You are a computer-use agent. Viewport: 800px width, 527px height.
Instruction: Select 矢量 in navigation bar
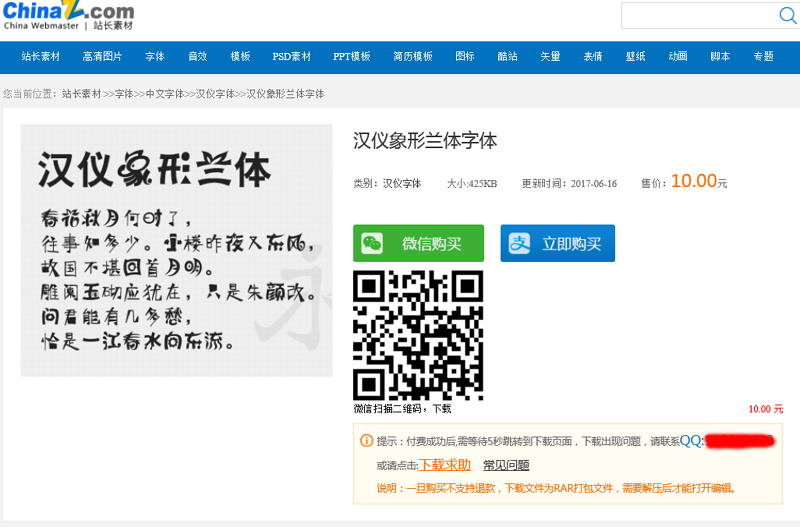[x=550, y=57]
